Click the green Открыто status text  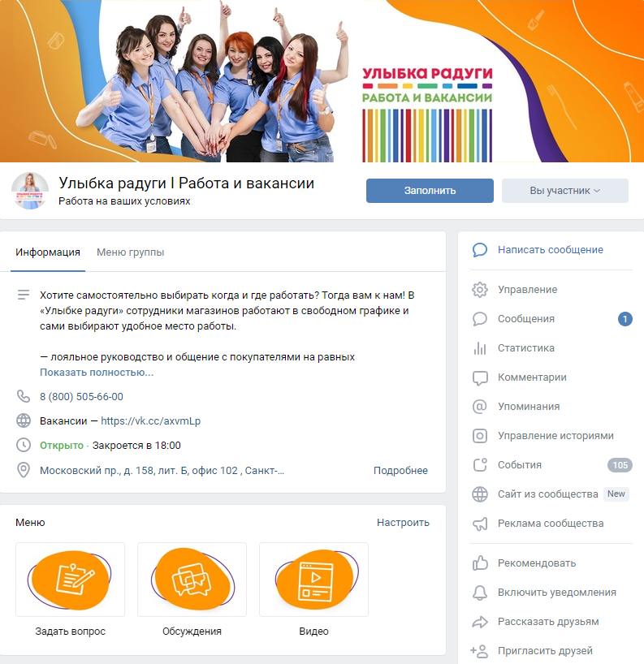62,446
